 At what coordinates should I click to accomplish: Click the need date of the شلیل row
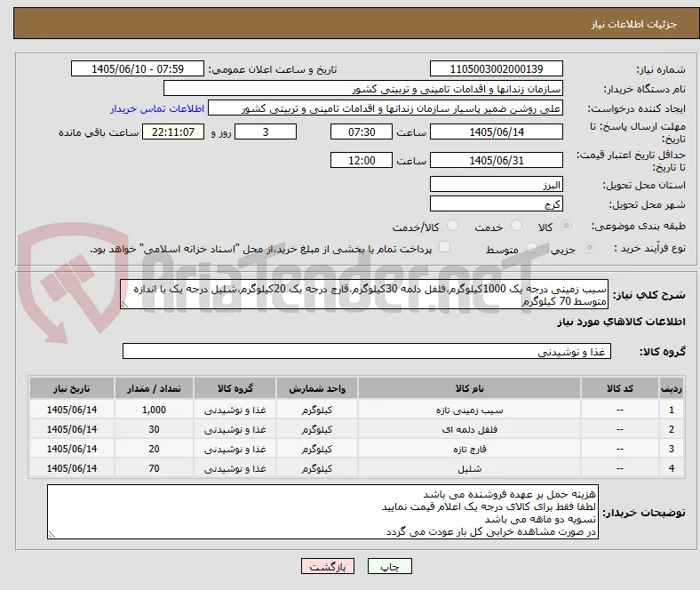(x=72, y=469)
